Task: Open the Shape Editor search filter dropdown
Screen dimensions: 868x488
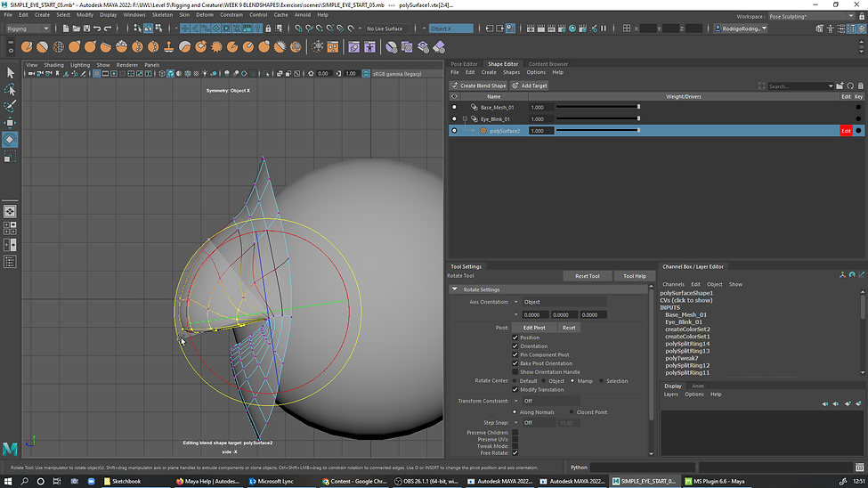Action: pyautogui.click(x=831, y=86)
